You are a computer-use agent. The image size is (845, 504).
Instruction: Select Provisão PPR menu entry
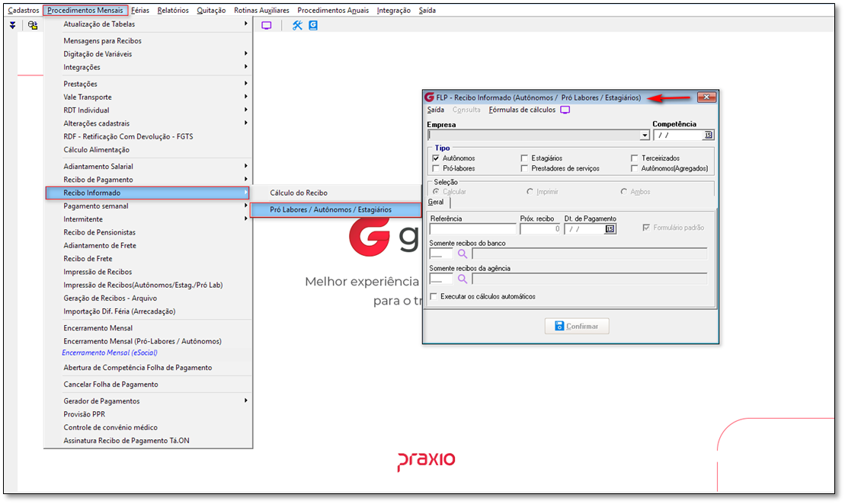[84, 414]
